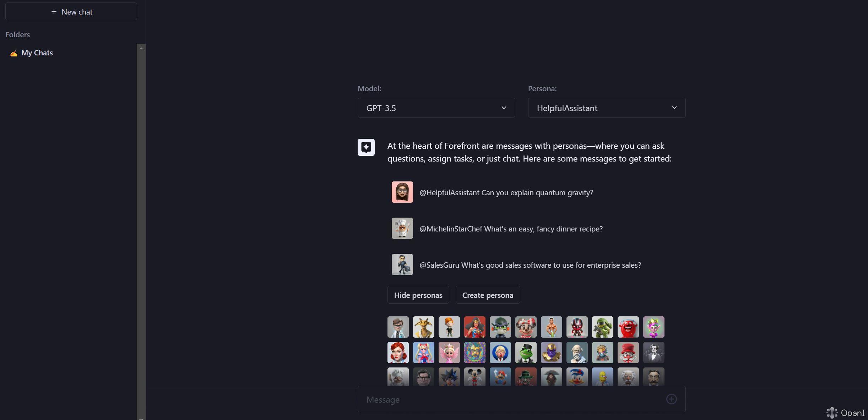Choose the Minnie Mouse persona avatar
This screenshot has width=868, height=420.
[526, 327]
